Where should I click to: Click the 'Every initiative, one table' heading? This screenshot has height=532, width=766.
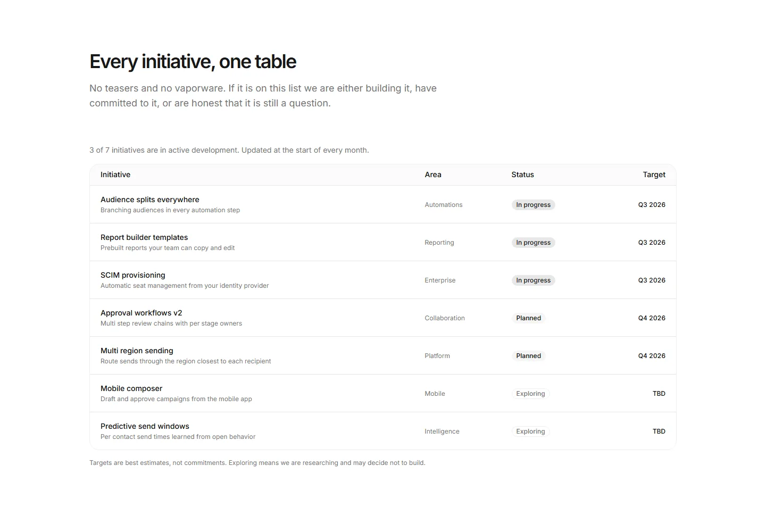[193, 62]
